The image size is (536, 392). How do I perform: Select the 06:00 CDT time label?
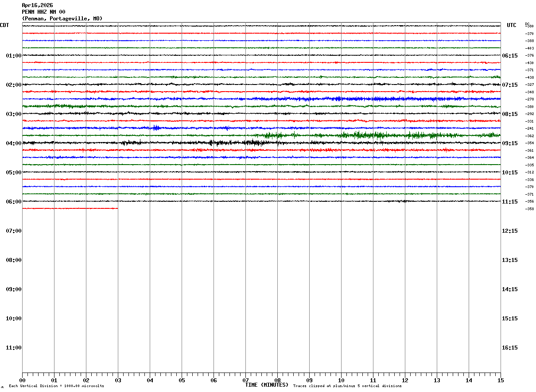[14, 202]
